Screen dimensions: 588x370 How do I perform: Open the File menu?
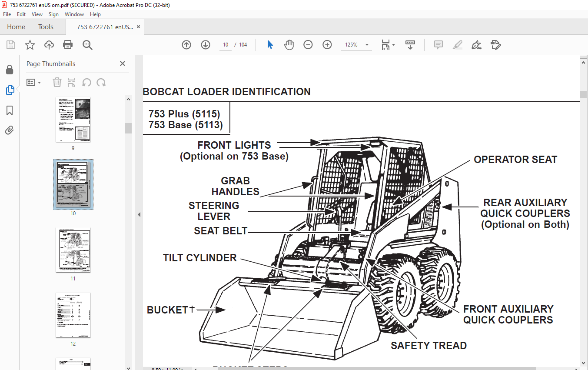(x=7, y=14)
